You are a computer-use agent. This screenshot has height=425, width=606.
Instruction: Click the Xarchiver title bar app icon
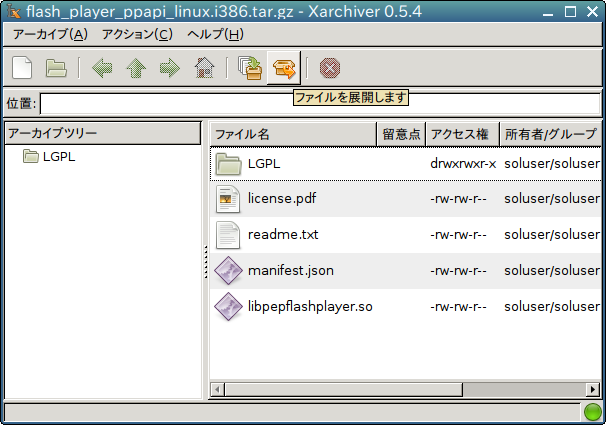14,11
